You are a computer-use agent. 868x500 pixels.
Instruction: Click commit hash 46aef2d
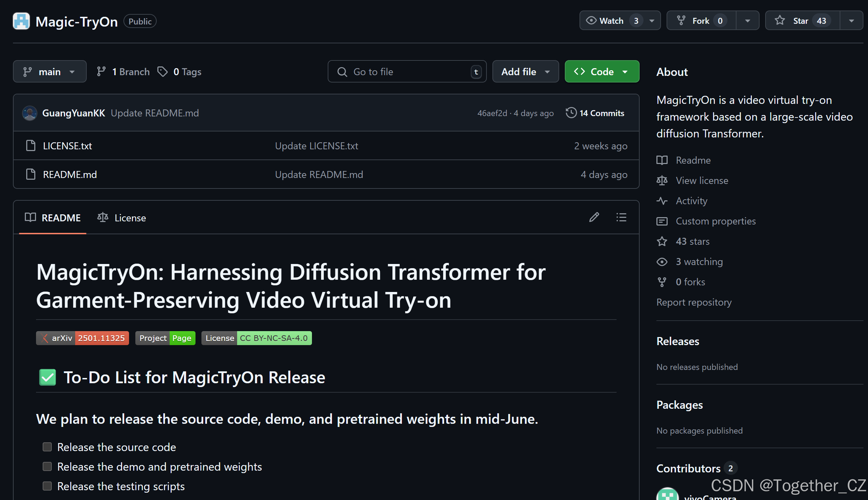tap(492, 113)
